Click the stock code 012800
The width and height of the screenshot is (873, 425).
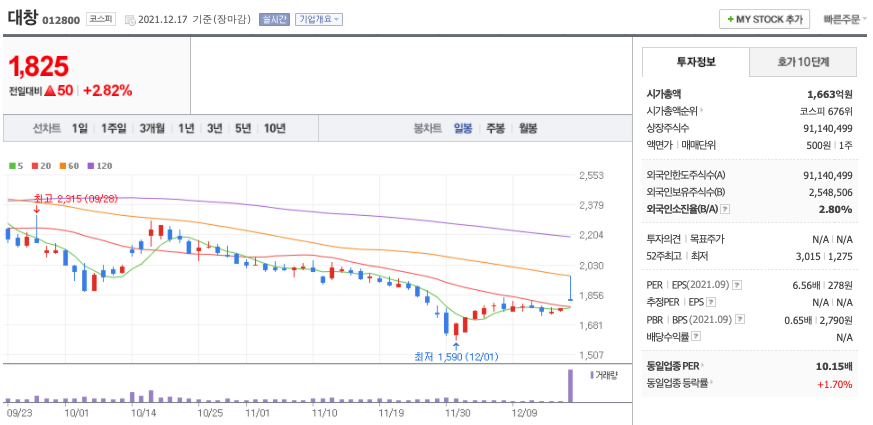coord(62,20)
